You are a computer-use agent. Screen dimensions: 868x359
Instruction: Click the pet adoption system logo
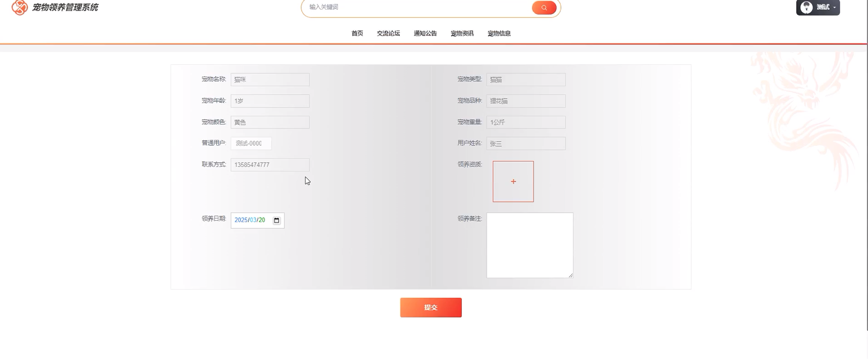tap(20, 7)
